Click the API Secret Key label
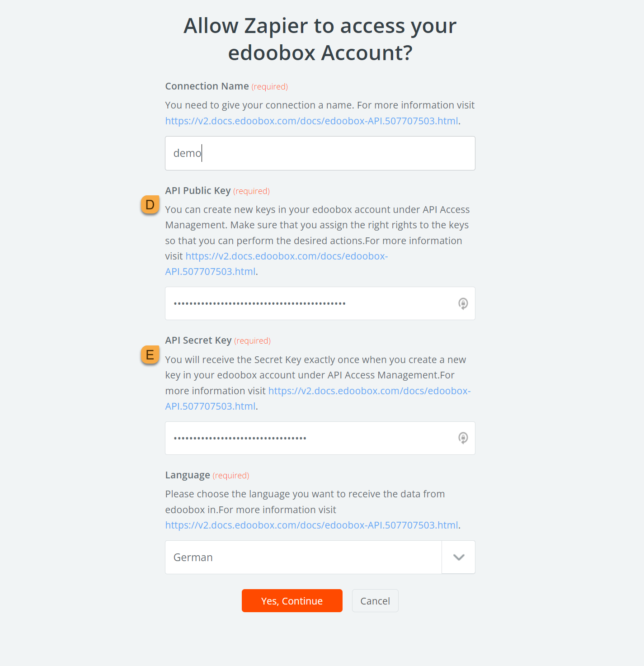 coord(198,340)
